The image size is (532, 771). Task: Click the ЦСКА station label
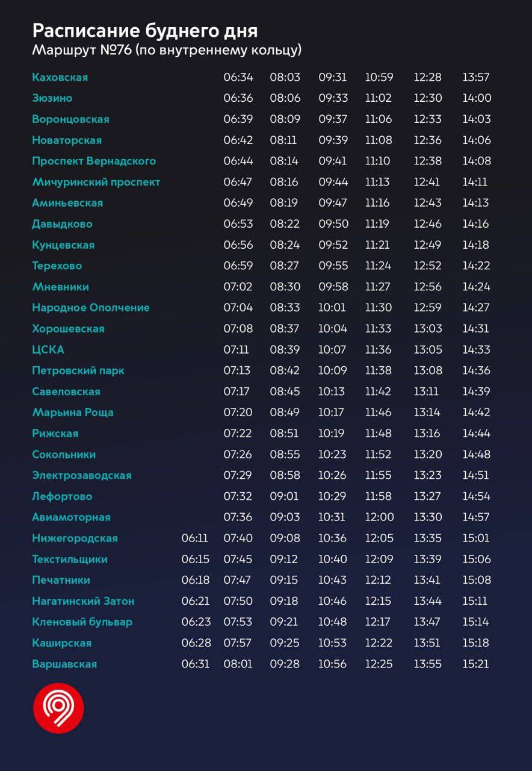pos(48,349)
